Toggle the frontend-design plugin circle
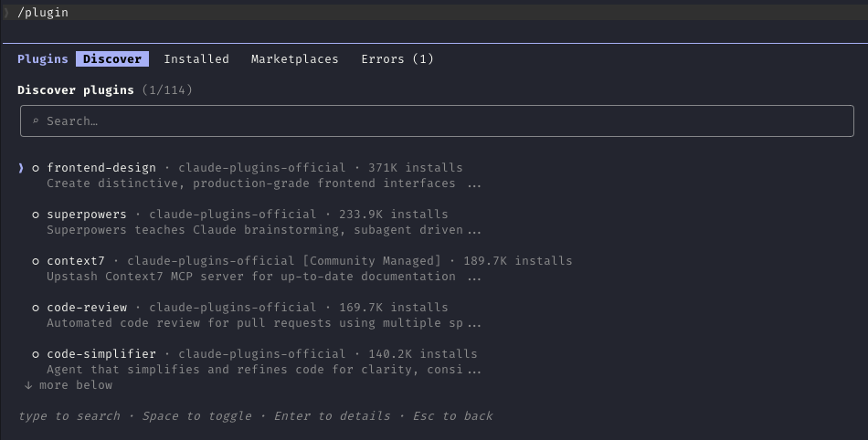Image resolution: width=868 pixels, height=440 pixels. [x=36, y=168]
